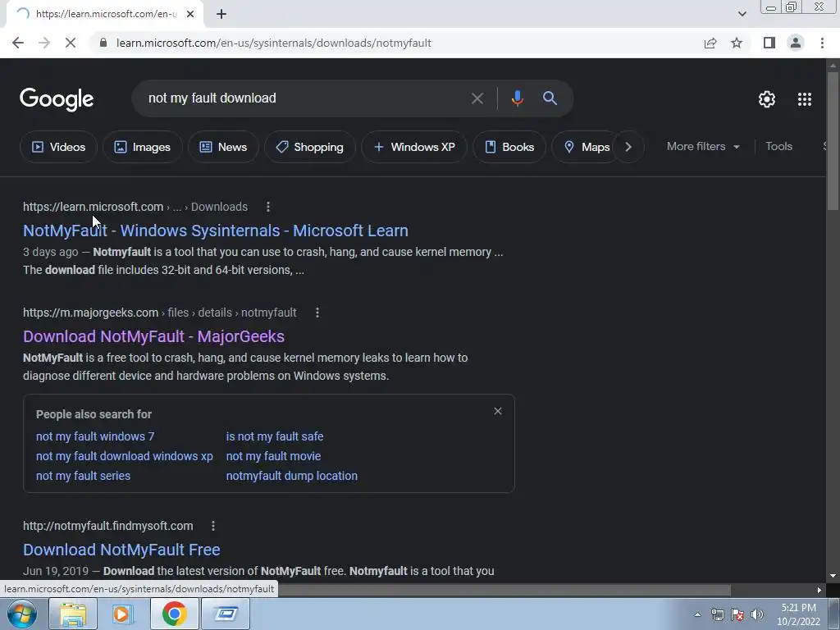This screenshot has width=840, height=630.
Task: Start voice search with the microphone icon
Action: pyautogui.click(x=517, y=98)
